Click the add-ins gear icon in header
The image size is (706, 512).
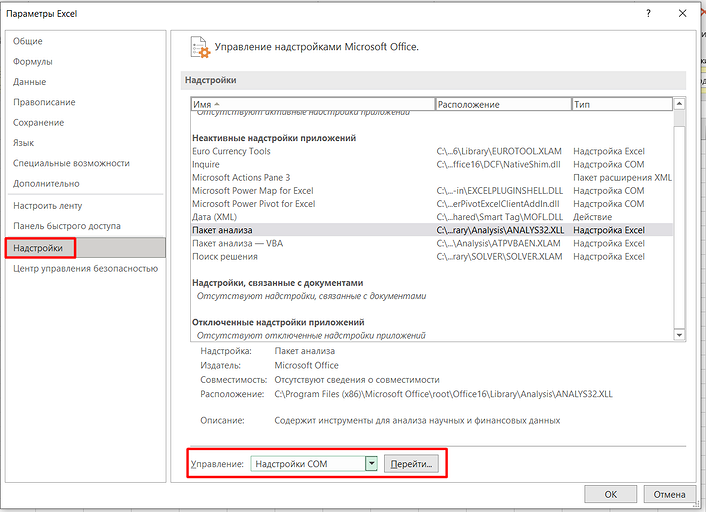click(199, 47)
